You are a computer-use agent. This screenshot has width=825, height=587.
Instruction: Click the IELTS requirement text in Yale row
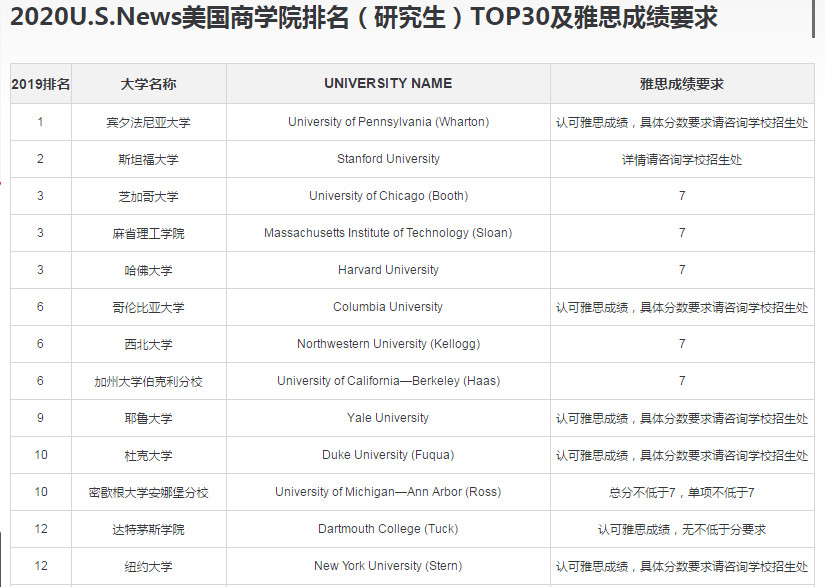682,418
